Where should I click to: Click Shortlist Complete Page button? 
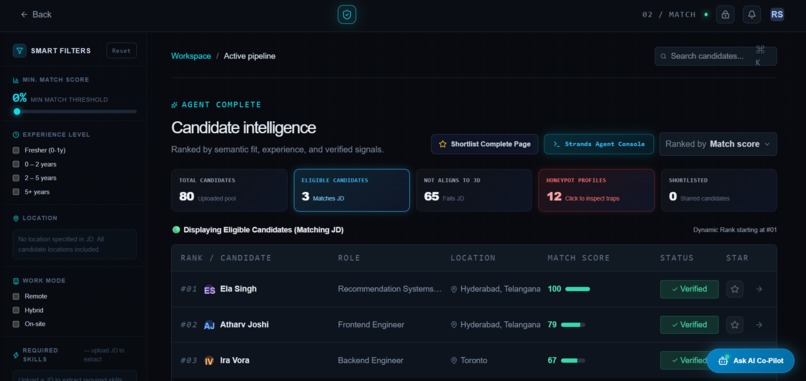click(x=485, y=144)
